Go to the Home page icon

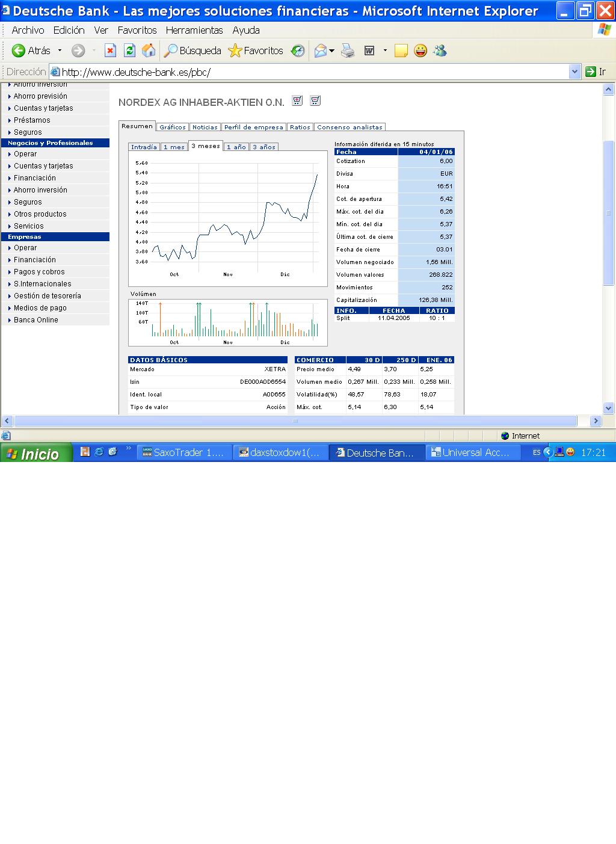coord(149,51)
